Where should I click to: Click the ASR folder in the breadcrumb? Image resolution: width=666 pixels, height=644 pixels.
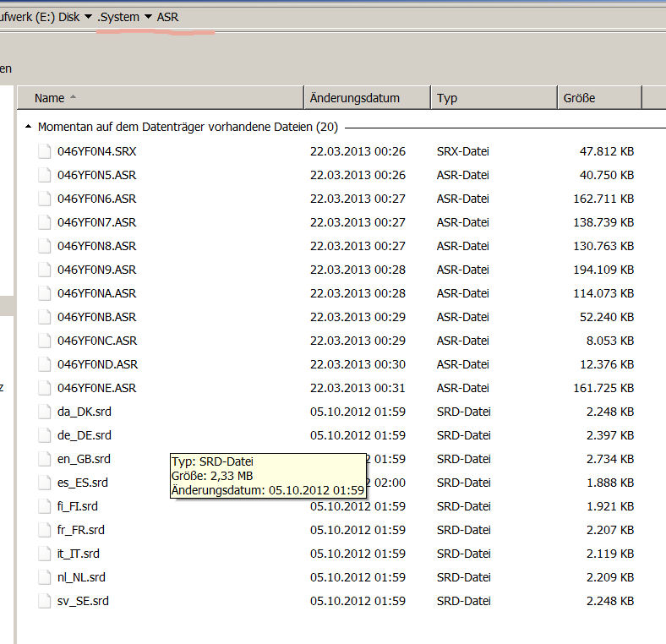click(168, 17)
